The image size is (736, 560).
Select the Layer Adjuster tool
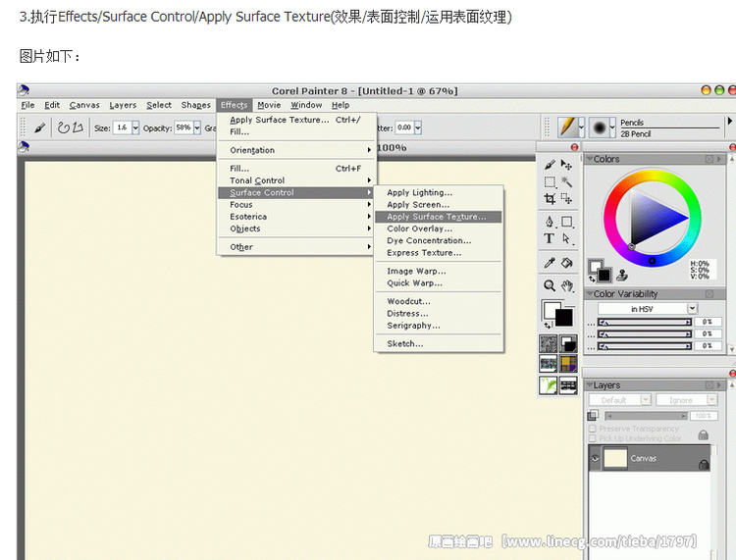(x=566, y=165)
